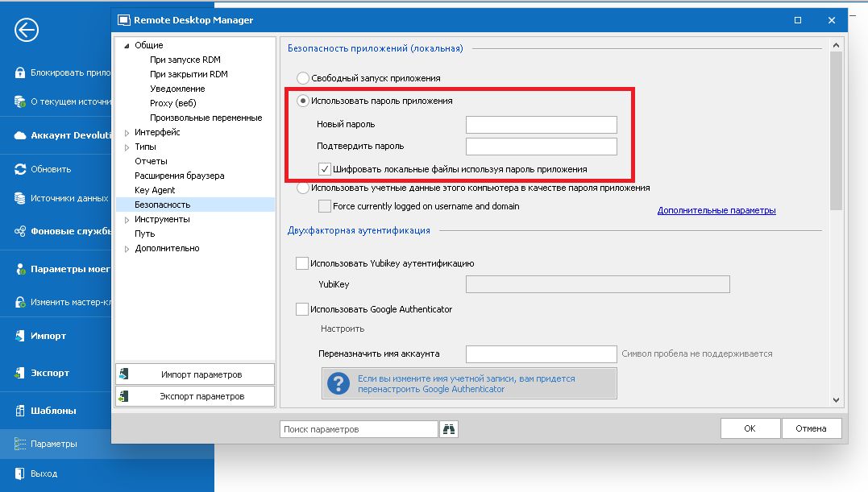This screenshot has width=868, height=492.
Task: Click the scrollbar down arrow
Action: coord(836,399)
